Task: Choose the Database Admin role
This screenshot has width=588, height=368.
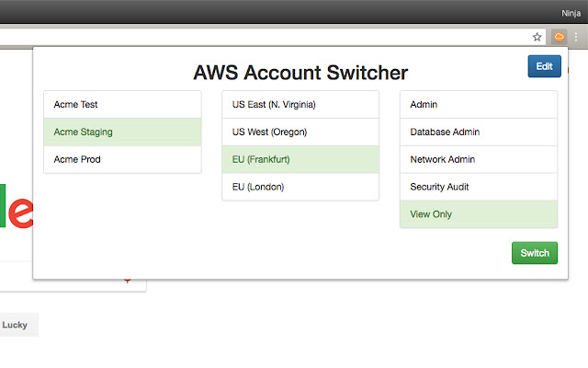Action: click(479, 132)
